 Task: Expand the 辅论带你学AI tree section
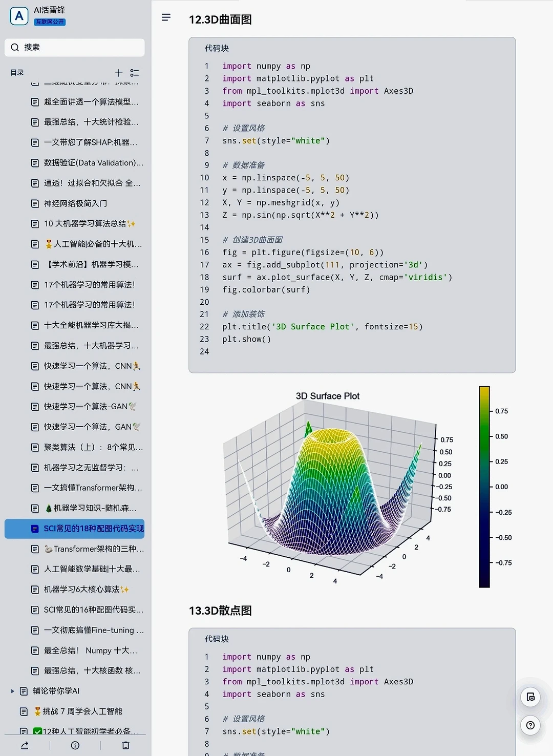coord(12,691)
